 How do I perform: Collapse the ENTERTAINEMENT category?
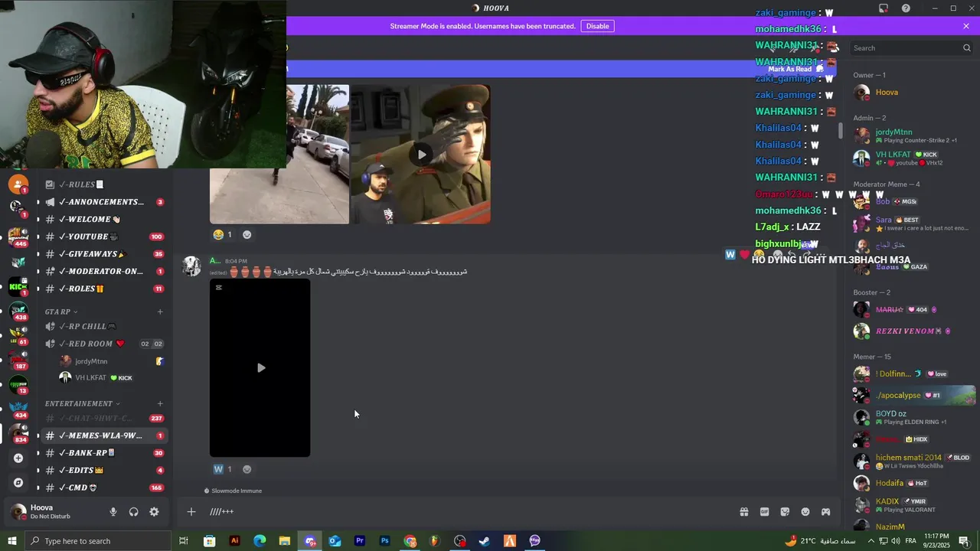83,403
